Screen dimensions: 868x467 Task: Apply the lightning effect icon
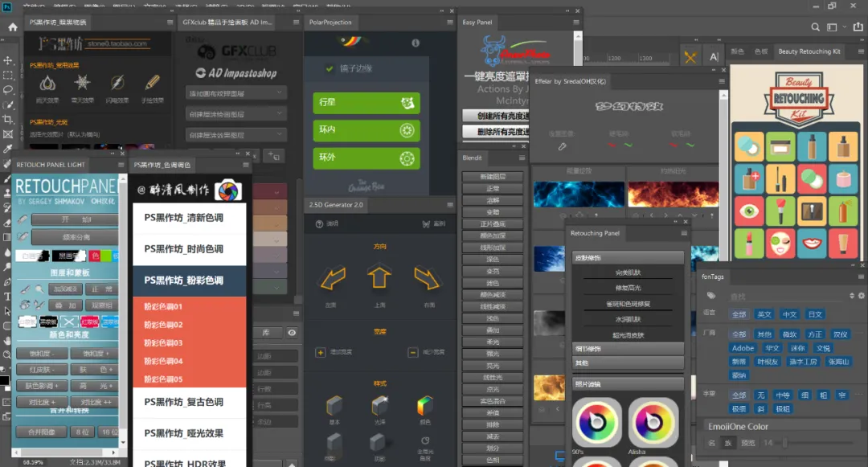(x=117, y=83)
